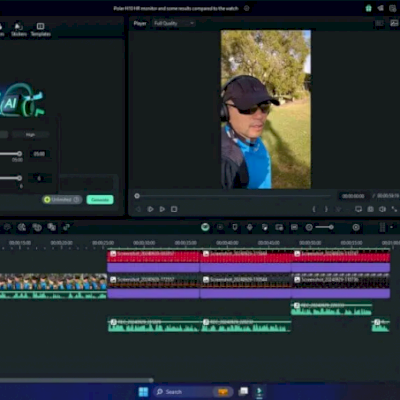Select the second REC audio clip on bottom track
This screenshot has height=400, width=400.
[x=246, y=325]
